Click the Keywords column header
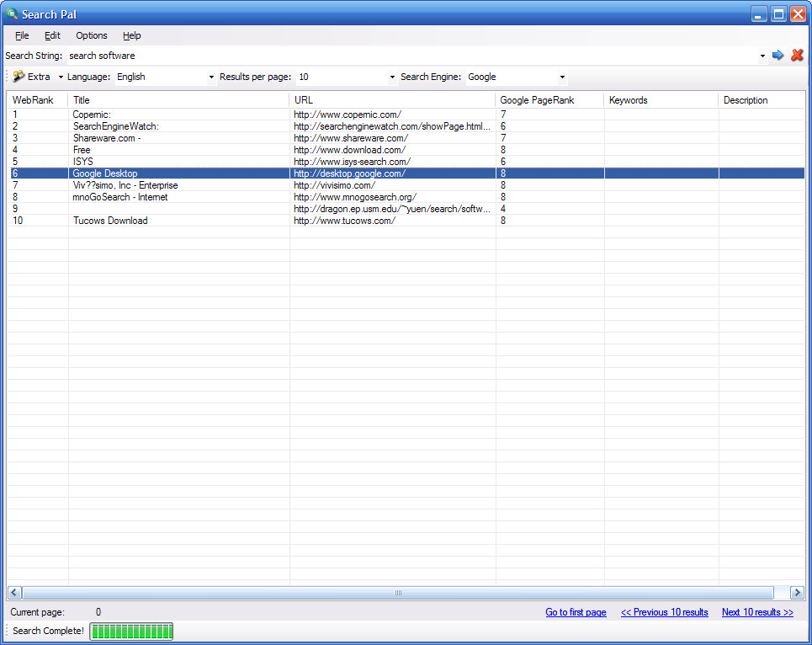Screen dimensions: 812x645 [x=661, y=100]
